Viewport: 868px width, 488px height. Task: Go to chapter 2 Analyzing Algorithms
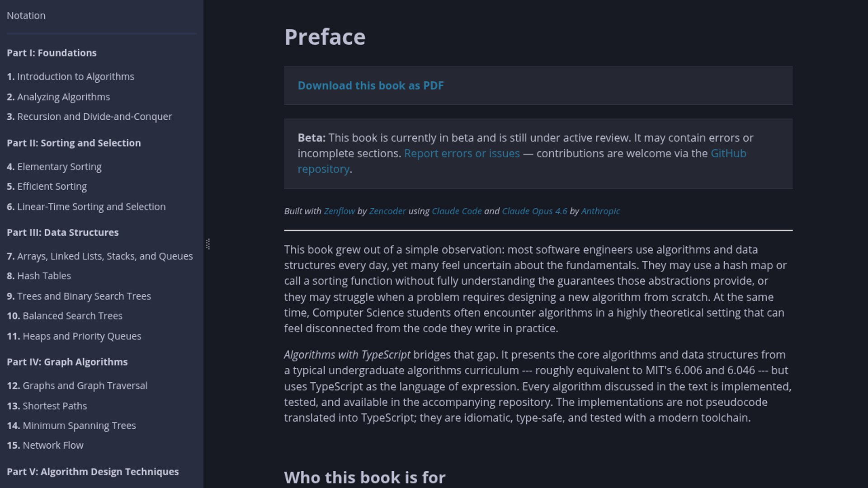[58, 97]
